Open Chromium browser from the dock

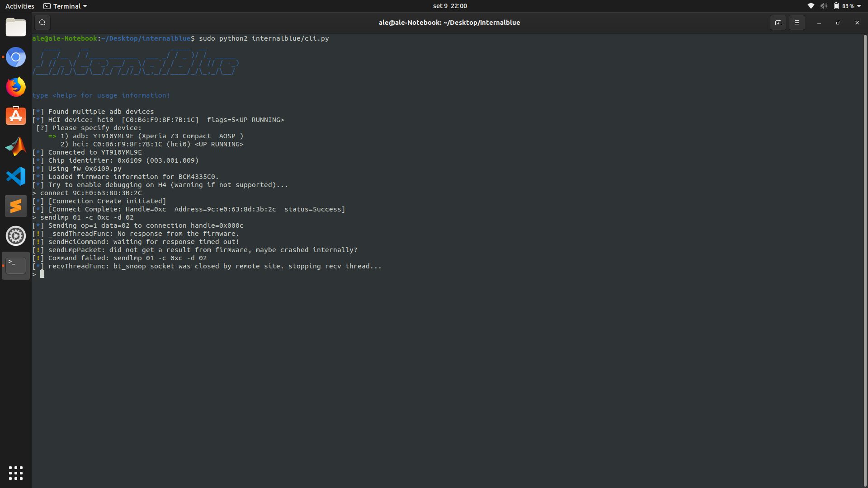pyautogui.click(x=16, y=57)
